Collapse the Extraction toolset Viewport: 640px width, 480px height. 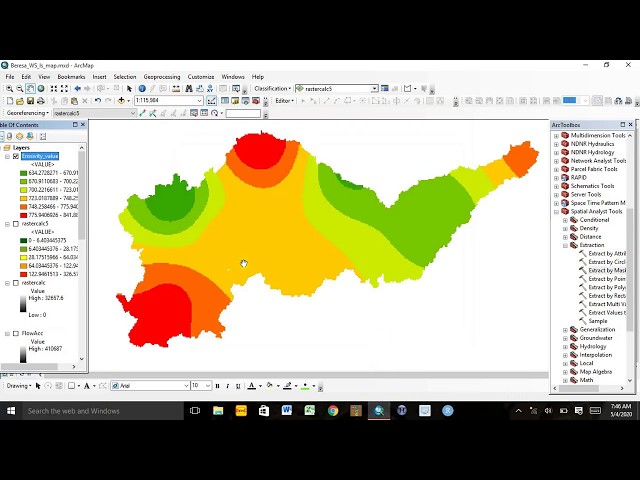[x=565, y=245]
